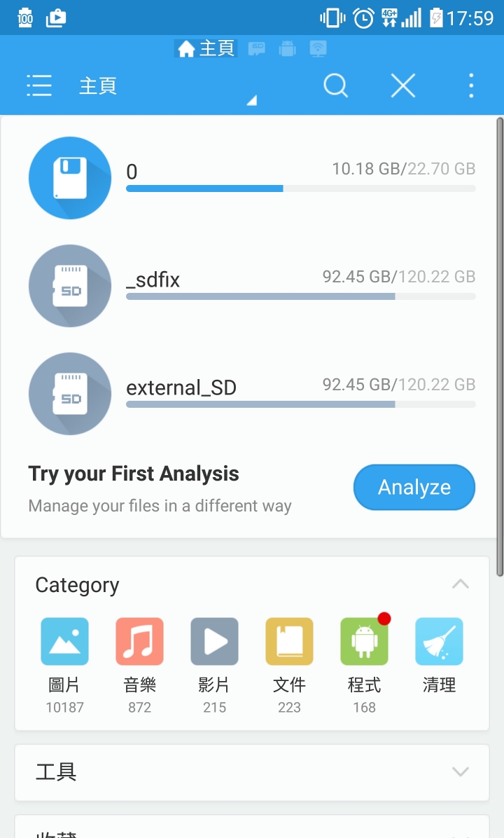Switch to the 主頁 home window tab
504x838 pixels.
pos(206,48)
